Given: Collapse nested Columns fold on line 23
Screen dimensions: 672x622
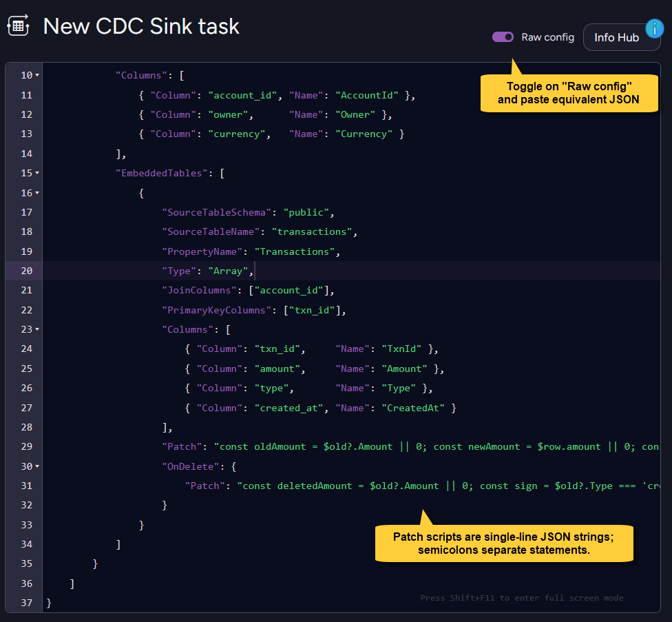Looking at the screenshot, I should point(37,330).
